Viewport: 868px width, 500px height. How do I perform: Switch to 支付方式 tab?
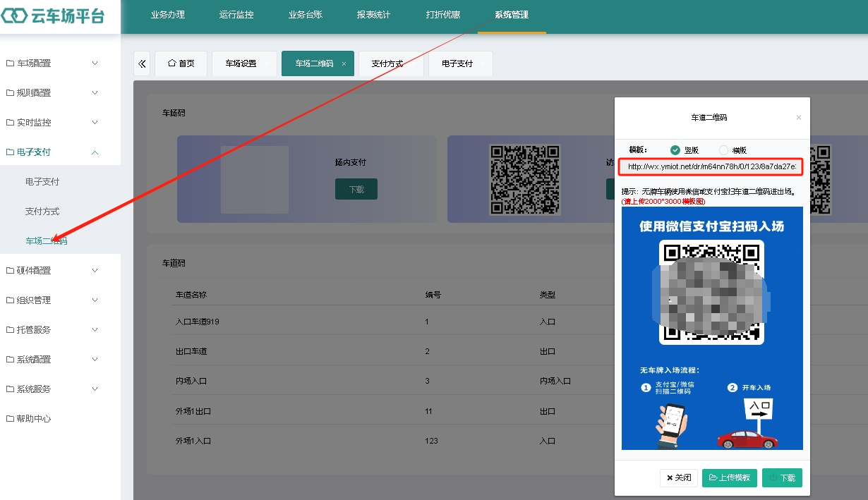[390, 63]
